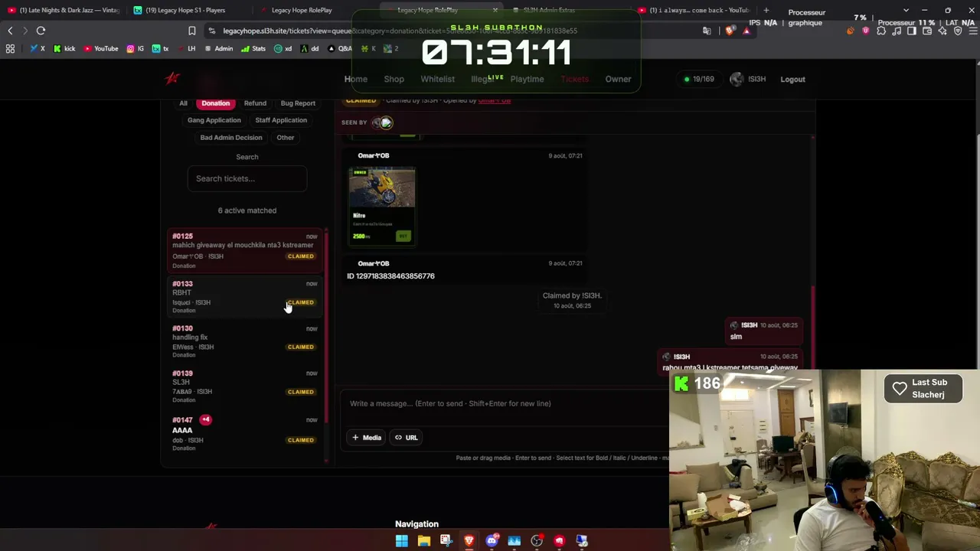Go back with the browser back arrow

pos(10,31)
